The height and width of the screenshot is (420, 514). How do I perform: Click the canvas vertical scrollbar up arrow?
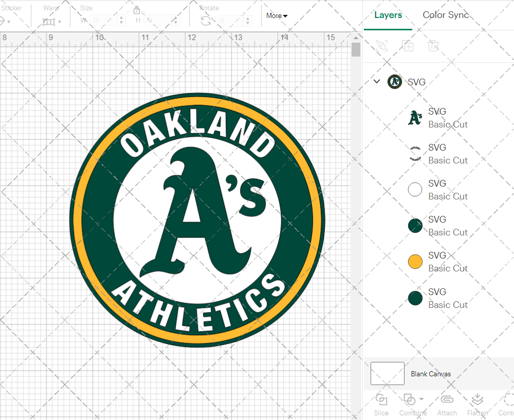(356, 38)
